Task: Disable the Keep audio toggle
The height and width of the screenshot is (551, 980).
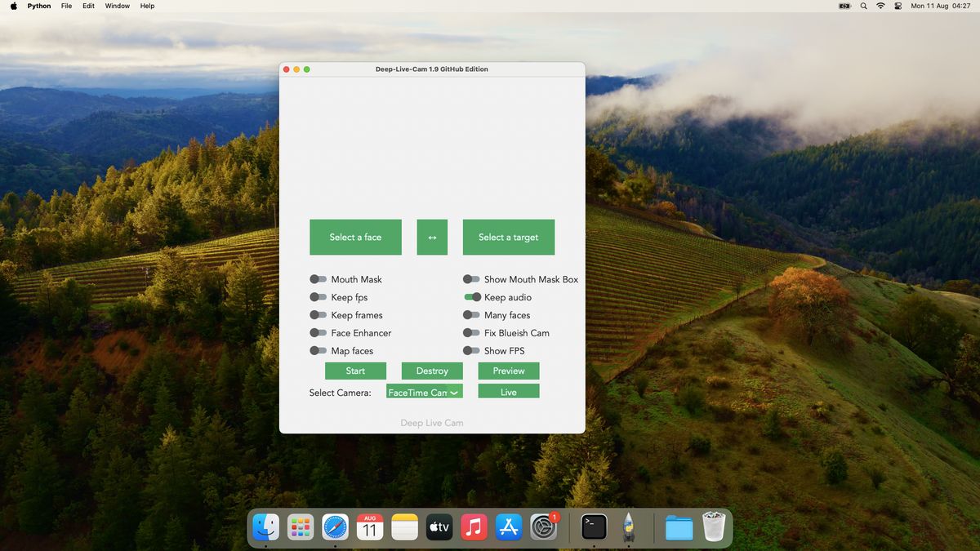Action: [472, 297]
